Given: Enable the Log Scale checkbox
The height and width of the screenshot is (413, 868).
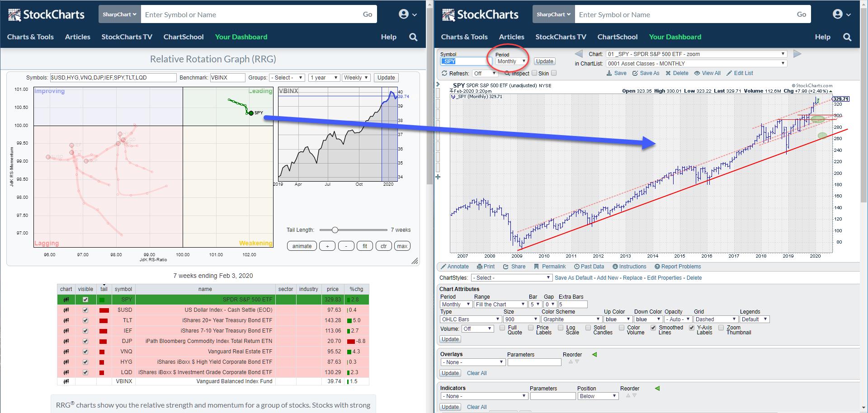Looking at the screenshot, I should 560,328.
